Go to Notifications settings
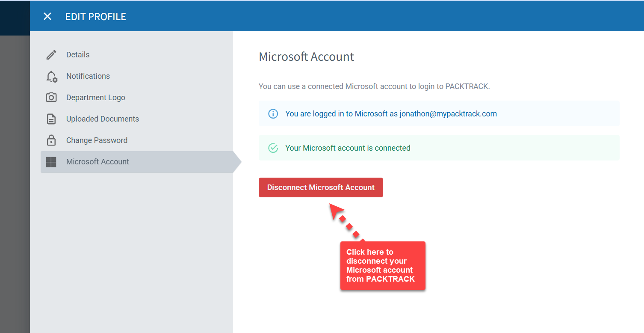The height and width of the screenshot is (333, 644). [x=88, y=76]
